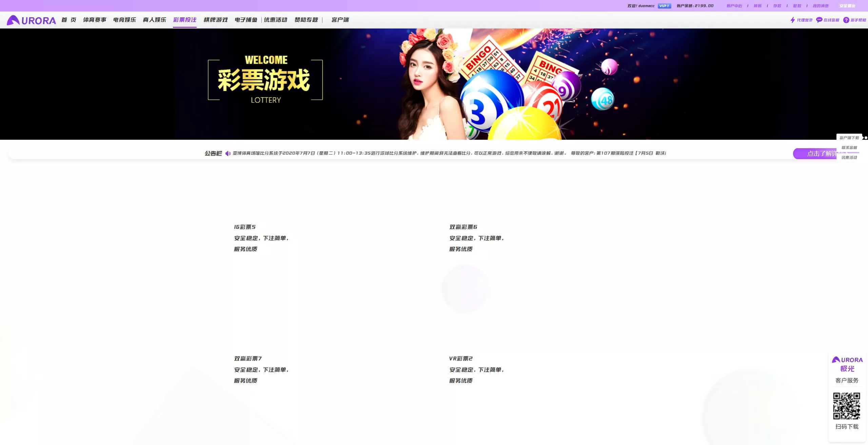Open 账户中心 account center
868x445 pixels.
(x=734, y=6)
